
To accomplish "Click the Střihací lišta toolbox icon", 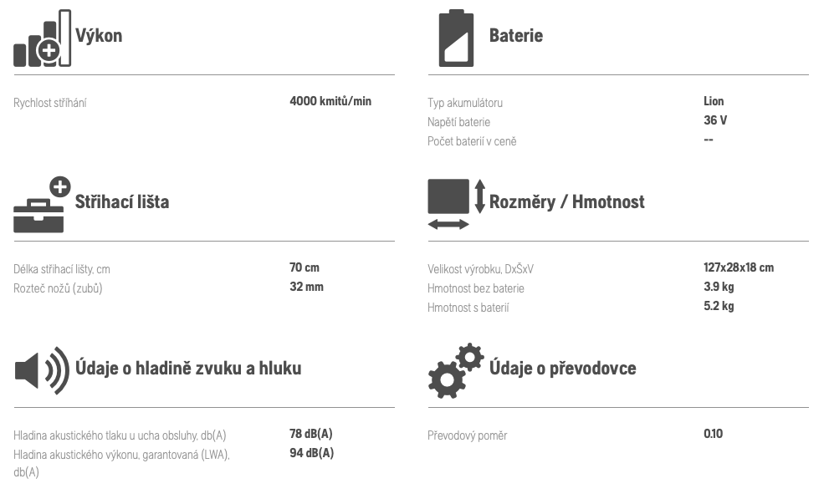I will 42,205.
